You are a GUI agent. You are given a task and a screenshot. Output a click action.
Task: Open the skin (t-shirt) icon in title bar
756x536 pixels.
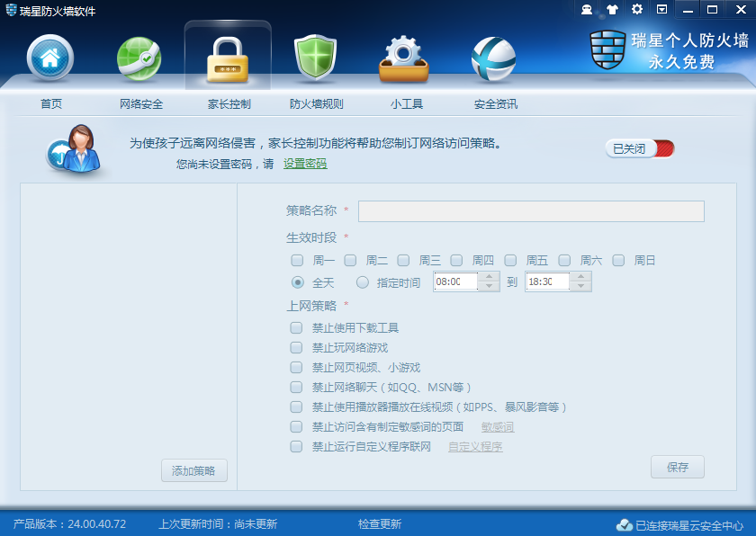[612, 9]
